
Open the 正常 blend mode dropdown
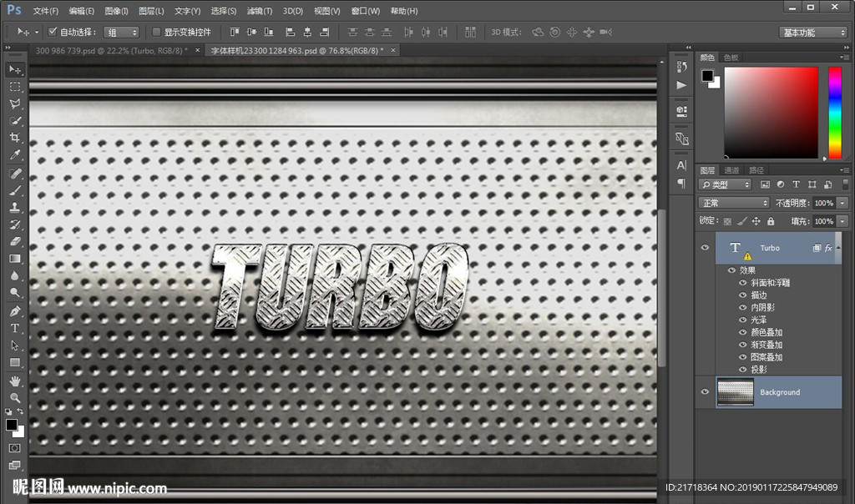tap(734, 203)
